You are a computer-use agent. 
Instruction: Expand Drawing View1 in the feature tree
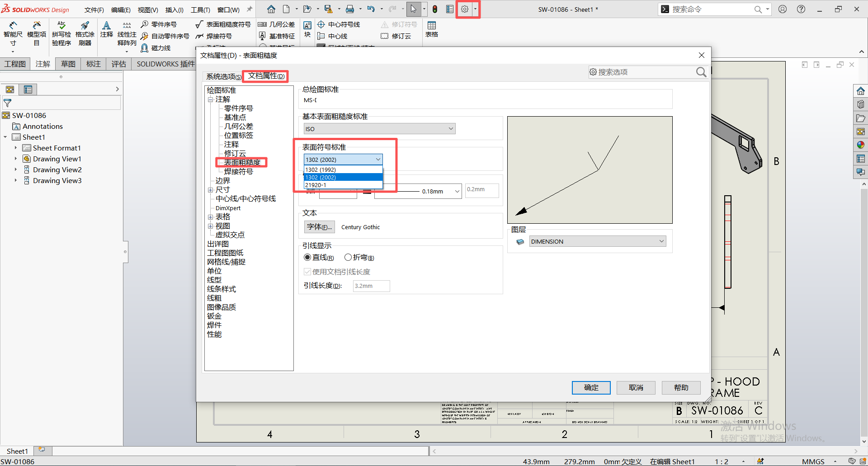click(x=15, y=159)
